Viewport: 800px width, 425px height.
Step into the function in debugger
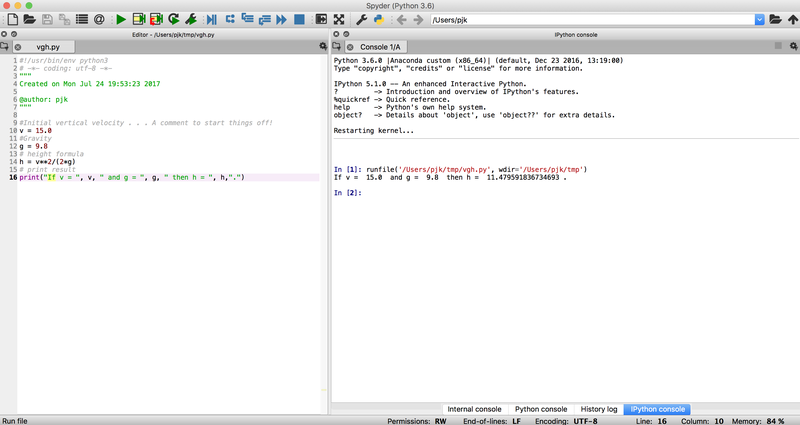247,19
